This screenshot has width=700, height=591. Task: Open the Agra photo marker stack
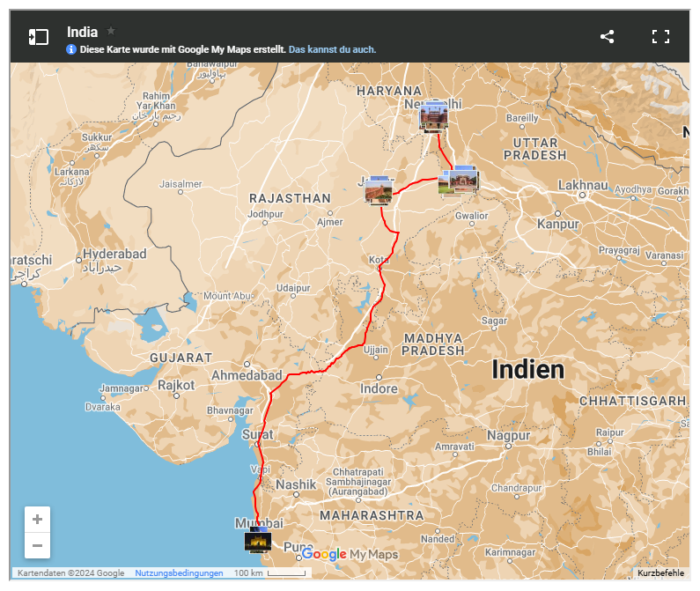click(x=458, y=181)
